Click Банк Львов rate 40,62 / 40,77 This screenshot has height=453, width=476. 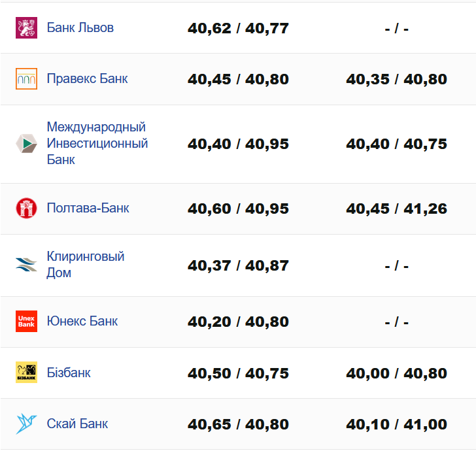(238, 29)
